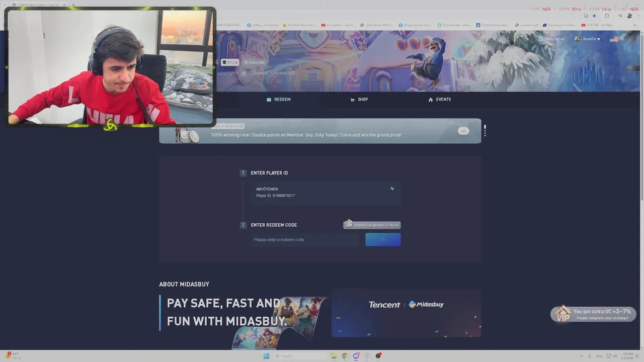Click the taskbar Search box
This screenshot has width=644, height=362.
pos(300,356)
